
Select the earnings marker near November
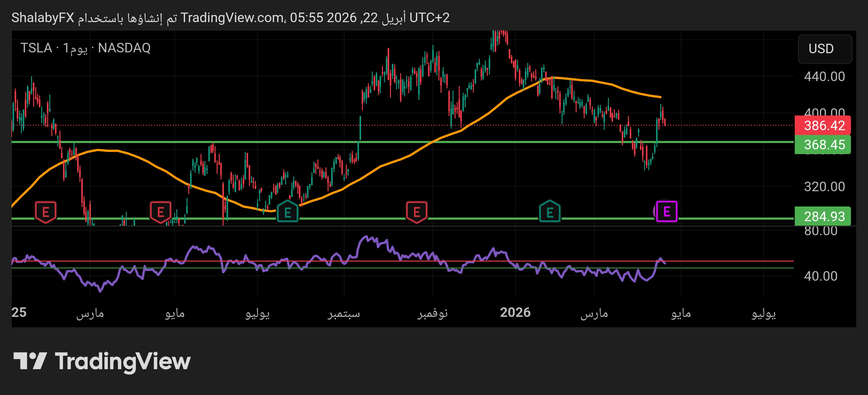click(417, 212)
